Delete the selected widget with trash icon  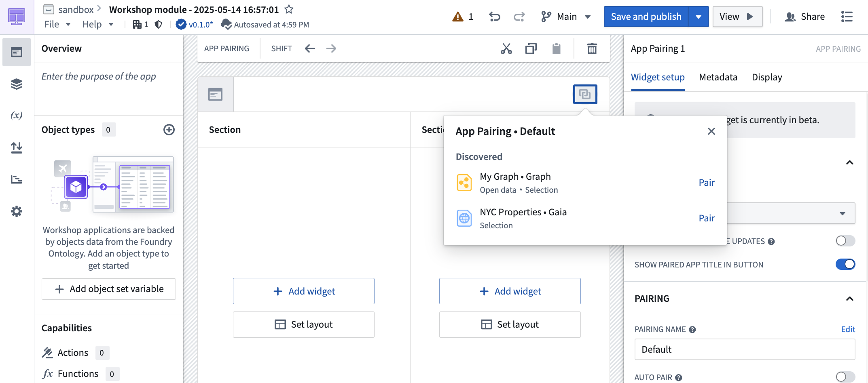[592, 48]
